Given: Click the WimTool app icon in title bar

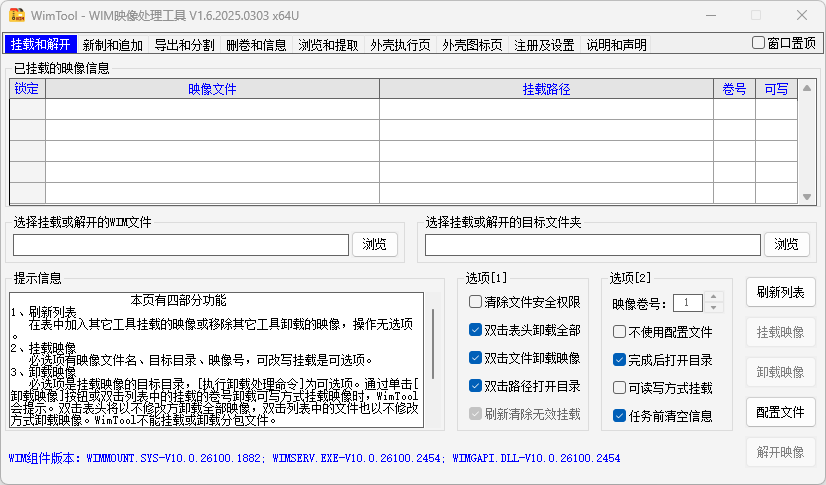Looking at the screenshot, I should pyautogui.click(x=17, y=15).
